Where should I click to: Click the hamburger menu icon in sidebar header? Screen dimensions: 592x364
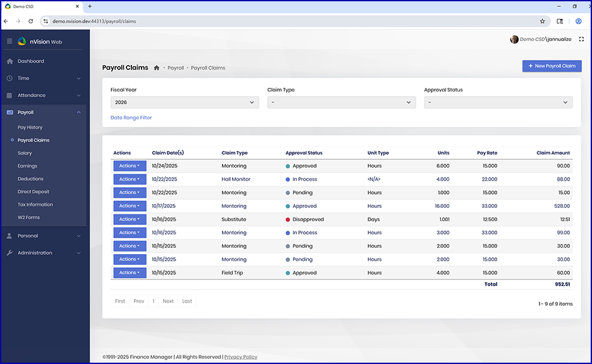tap(9, 42)
